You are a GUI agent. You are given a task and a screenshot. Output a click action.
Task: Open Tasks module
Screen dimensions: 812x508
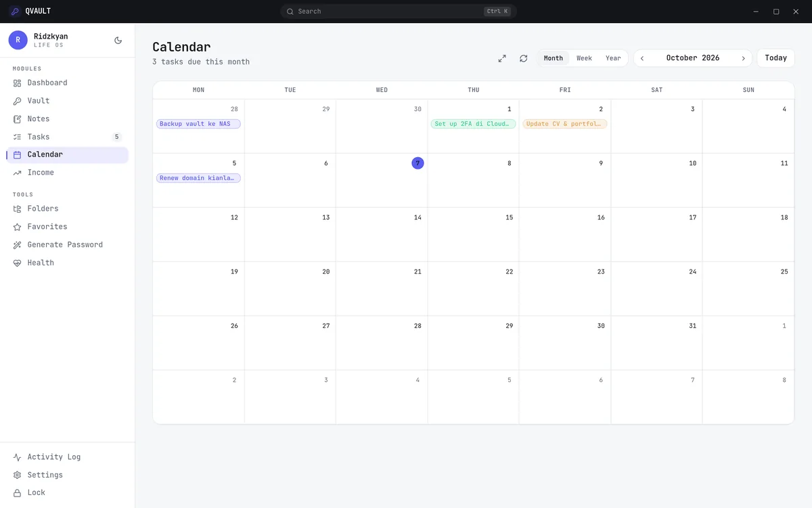pyautogui.click(x=39, y=137)
